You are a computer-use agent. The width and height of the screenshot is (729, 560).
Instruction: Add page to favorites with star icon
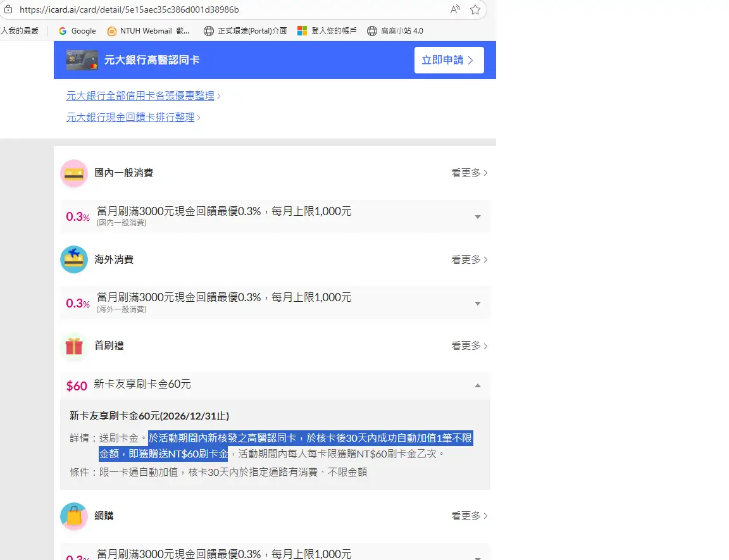click(475, 9)
